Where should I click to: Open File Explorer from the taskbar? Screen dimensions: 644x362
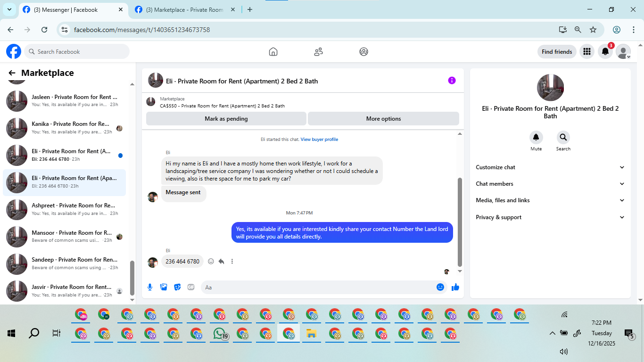coord(311,334)
